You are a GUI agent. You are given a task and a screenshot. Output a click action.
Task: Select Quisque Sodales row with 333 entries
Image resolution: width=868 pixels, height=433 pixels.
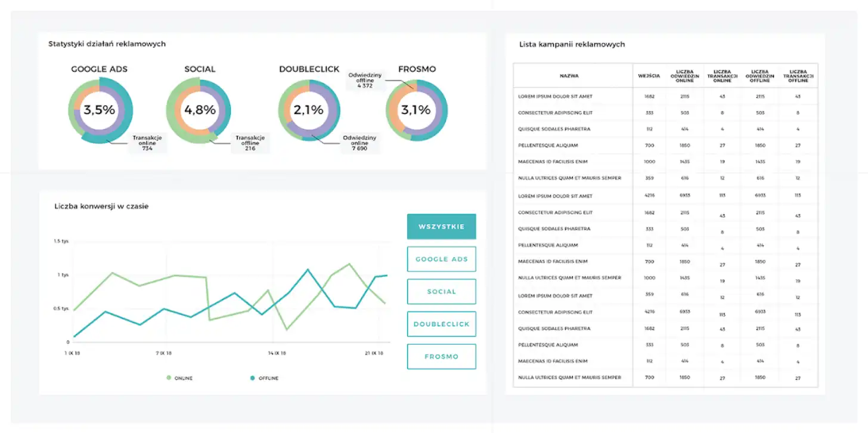666,229
